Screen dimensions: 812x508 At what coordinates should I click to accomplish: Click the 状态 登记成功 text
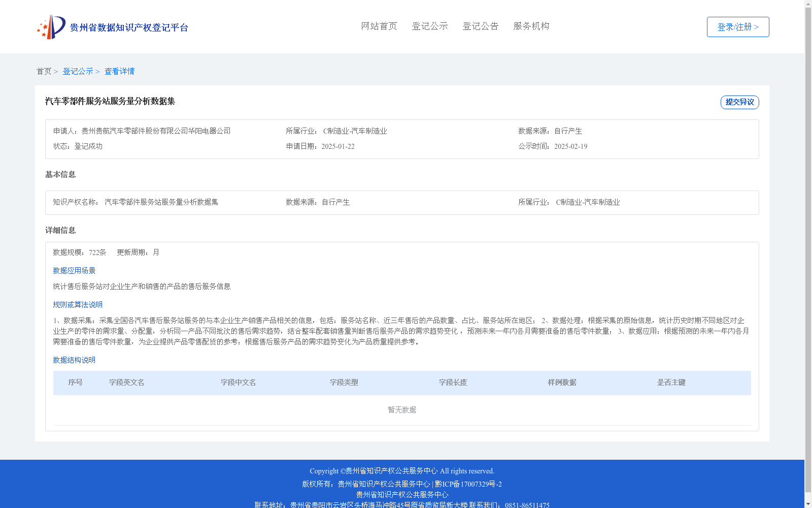78,146
